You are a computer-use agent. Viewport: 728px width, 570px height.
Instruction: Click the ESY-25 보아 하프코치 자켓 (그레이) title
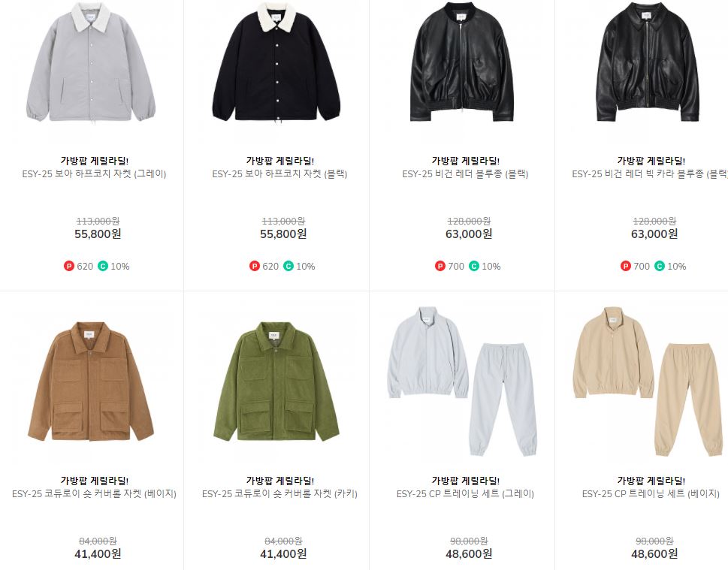94,174
